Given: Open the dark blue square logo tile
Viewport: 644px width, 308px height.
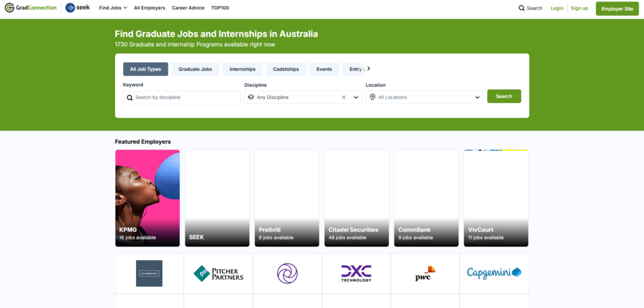Looking at the screenshot, I should click(149, 273).
